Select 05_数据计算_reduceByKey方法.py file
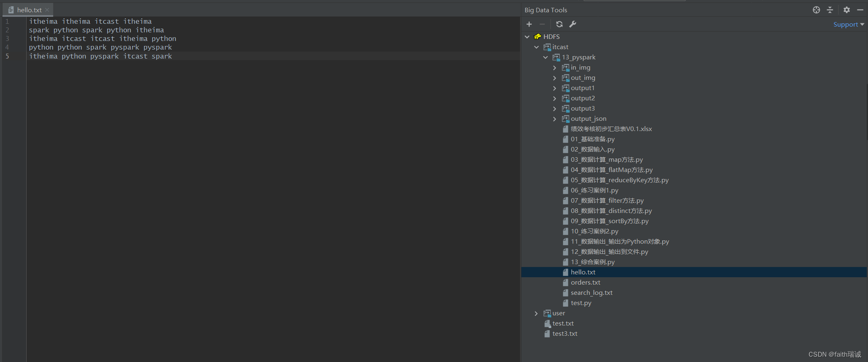Screen dimensions: 868x362 620,180
